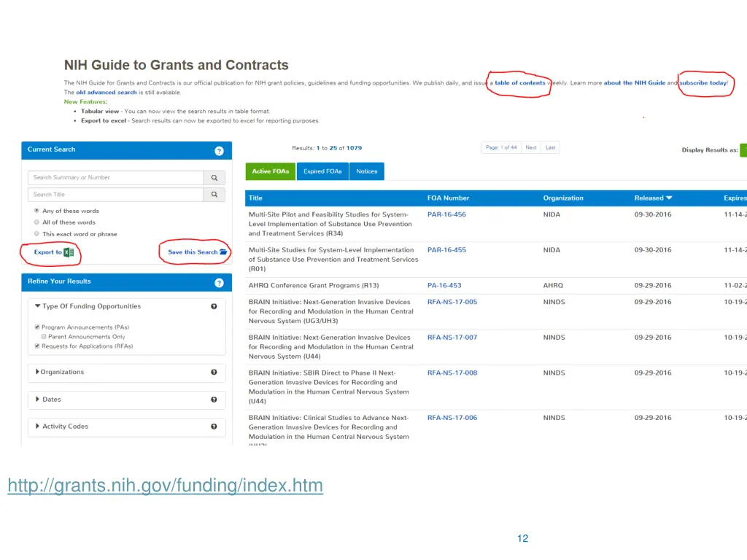Image resolution: width=747 pixels, height=560 pixels.
Task: Check Parent Announcements Only checkbox
Action: 44,337
